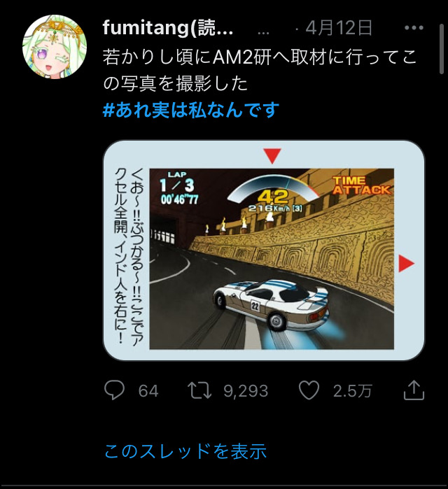Tap the retweet arrows icon

tap(199, 390)
